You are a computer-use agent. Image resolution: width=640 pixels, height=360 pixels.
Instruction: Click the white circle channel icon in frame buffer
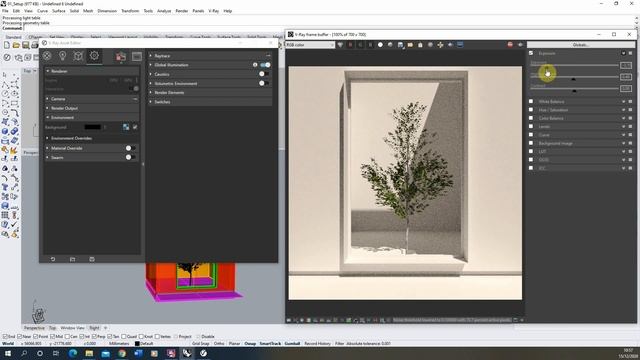click(x=380, y=45)
